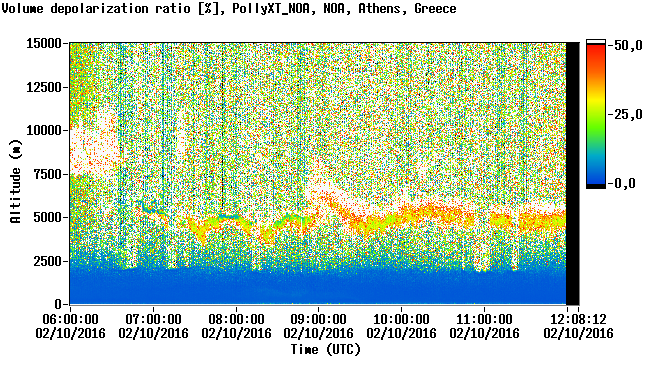
Task: Click the white cap above the color bar
Action: (x=596, y=42)
